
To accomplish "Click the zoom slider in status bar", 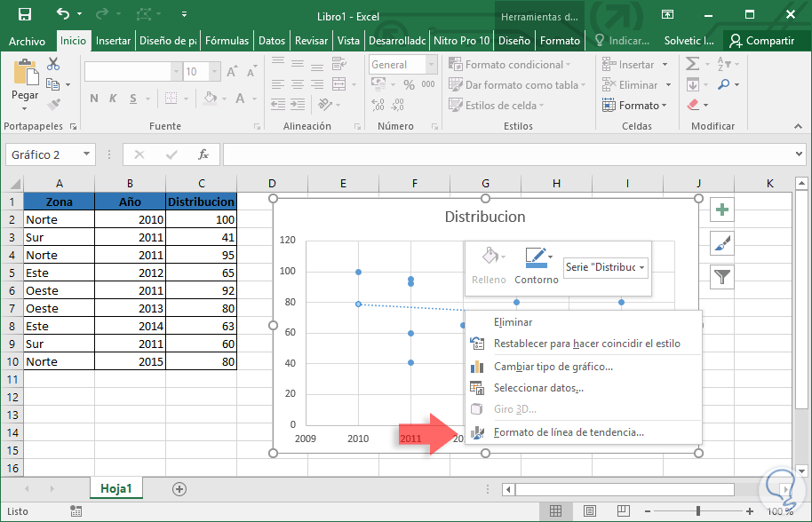I will point(698,511).
